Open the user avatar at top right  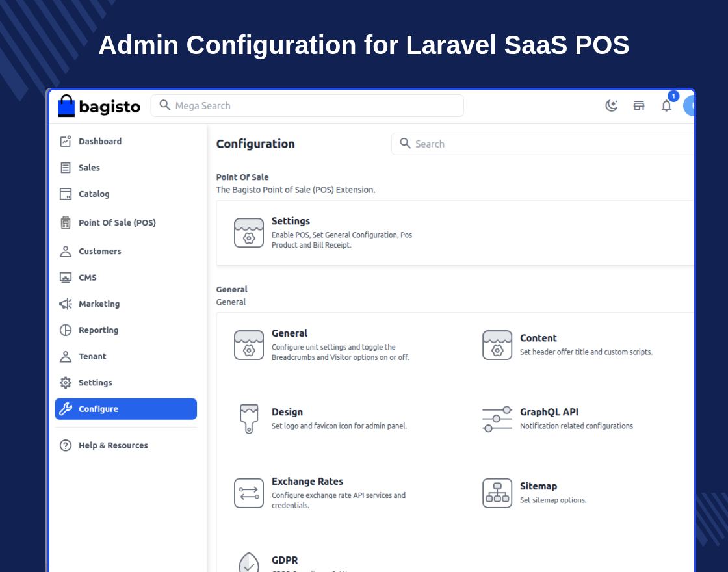click(x=689, y=105)
